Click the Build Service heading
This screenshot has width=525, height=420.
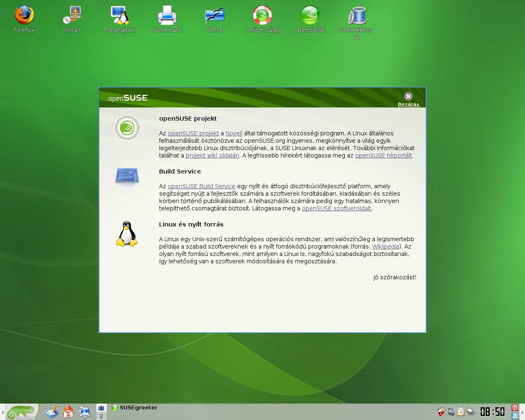point(180,171)
